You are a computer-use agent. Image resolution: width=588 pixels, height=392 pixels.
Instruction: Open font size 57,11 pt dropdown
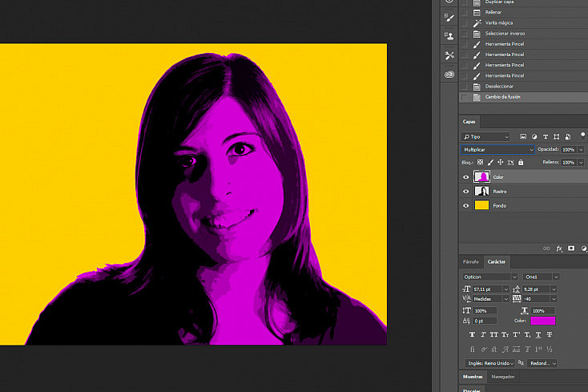pyautogui.click(x=505, y=289)
